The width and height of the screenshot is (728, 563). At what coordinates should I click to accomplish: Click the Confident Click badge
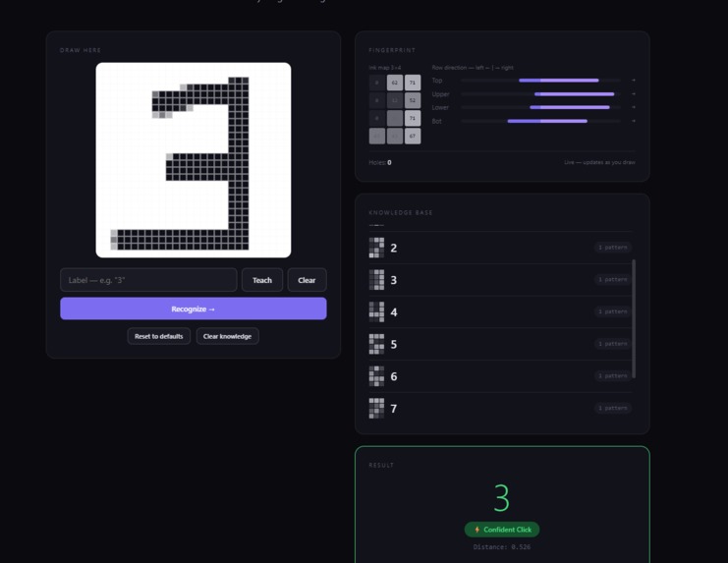(502, 530)
